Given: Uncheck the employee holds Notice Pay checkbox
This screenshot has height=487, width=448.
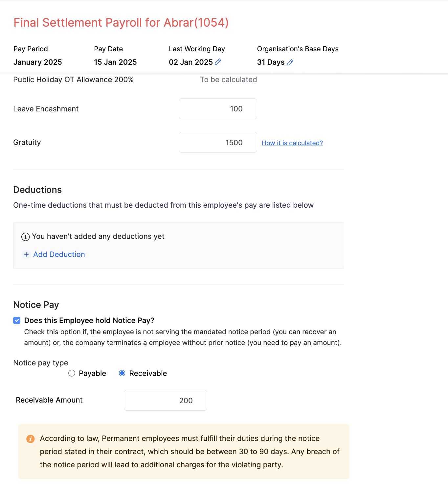Looking at the screenshot, I should [x=17, y=320].
